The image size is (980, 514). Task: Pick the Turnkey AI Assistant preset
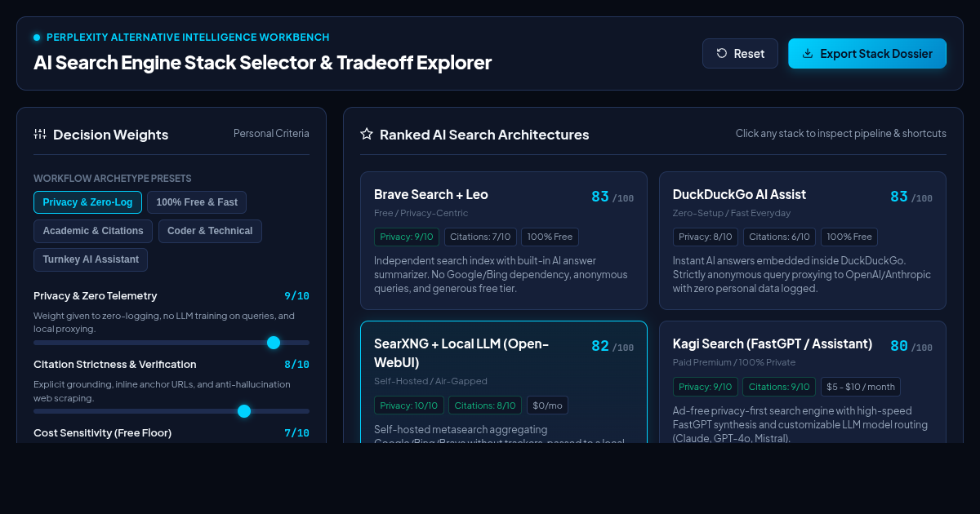pos(91,259)
